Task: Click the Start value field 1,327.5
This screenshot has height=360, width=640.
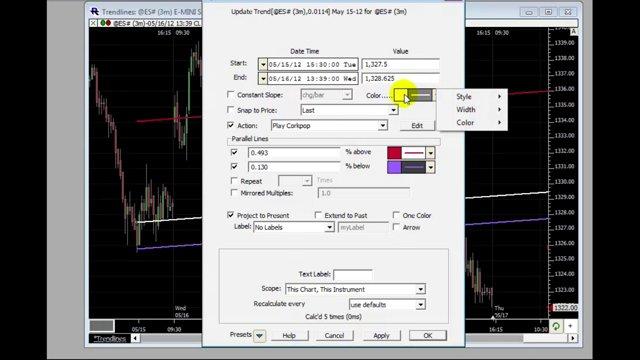Action: tap(400, 64)
